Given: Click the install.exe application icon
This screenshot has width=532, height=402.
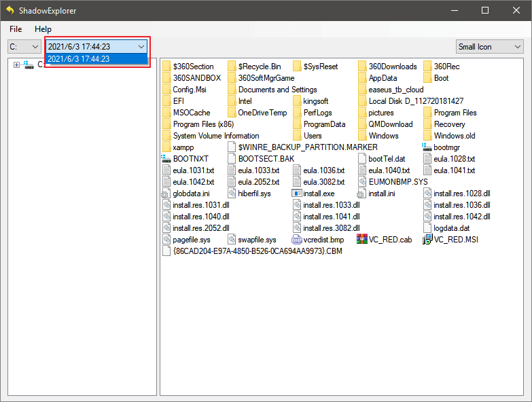Looking at the screenshot, I should coord(297,194).
